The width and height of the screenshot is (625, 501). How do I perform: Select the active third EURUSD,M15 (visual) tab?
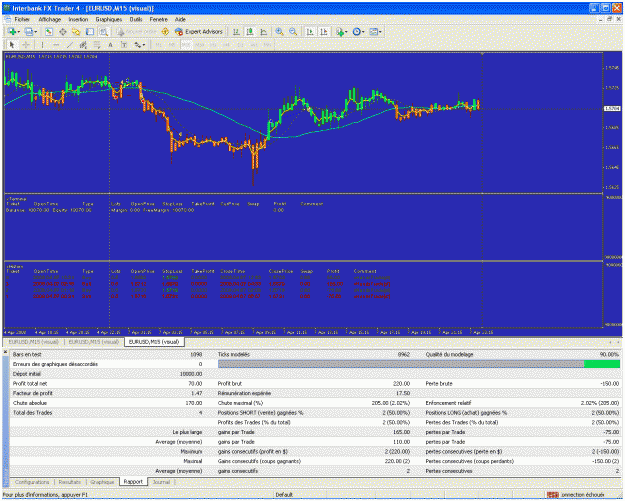pyautogui.click(x=154, y=342)
